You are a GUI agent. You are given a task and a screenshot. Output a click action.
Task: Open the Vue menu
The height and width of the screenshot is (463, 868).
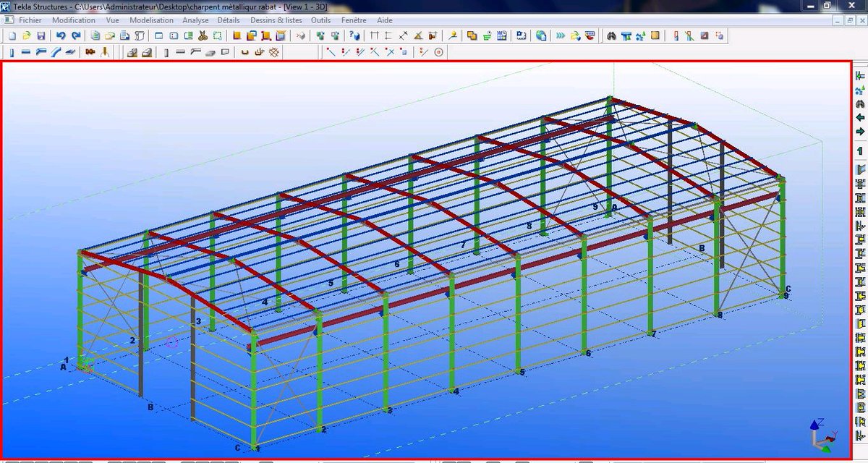113,20
